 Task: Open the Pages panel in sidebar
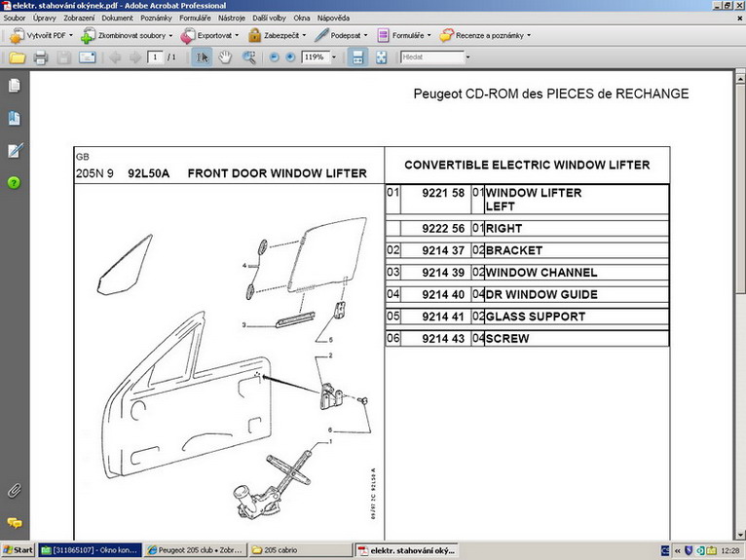point(14,86)
